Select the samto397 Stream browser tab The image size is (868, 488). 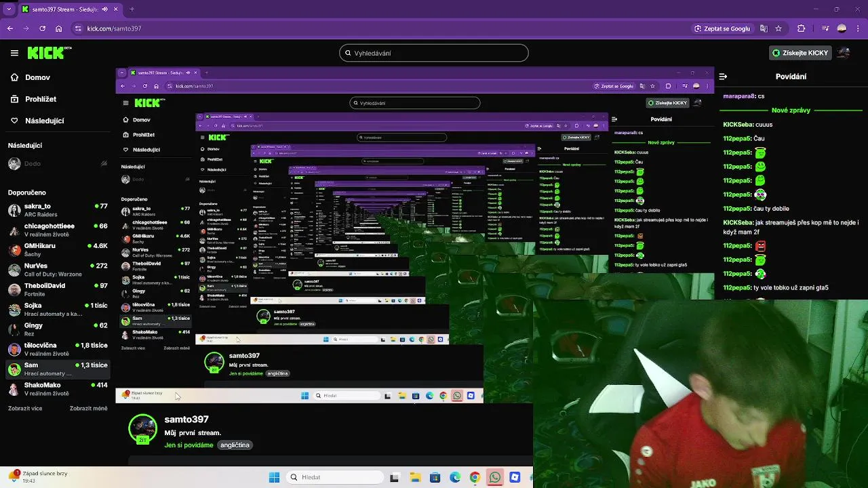68,9
